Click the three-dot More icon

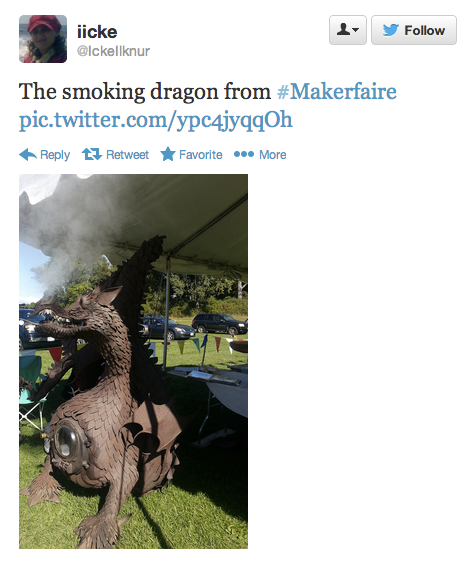244,154
